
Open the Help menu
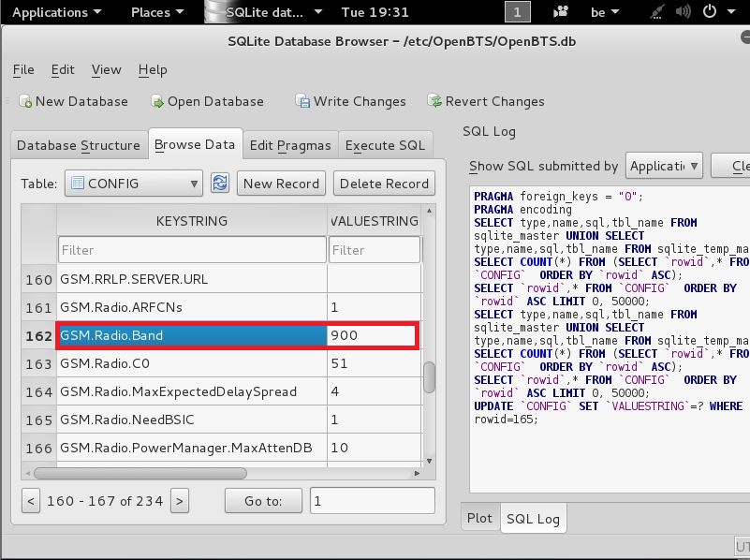tap(153, 70)
